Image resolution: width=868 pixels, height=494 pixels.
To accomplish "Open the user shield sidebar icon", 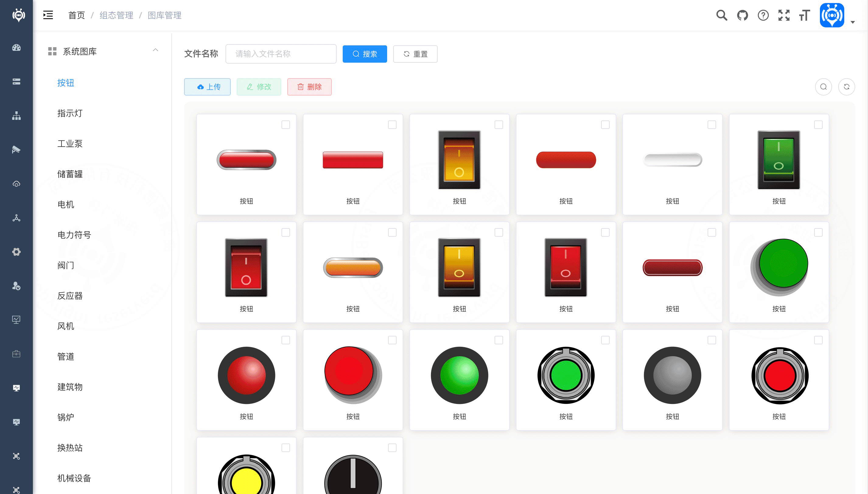I will [x=16, y=286].
